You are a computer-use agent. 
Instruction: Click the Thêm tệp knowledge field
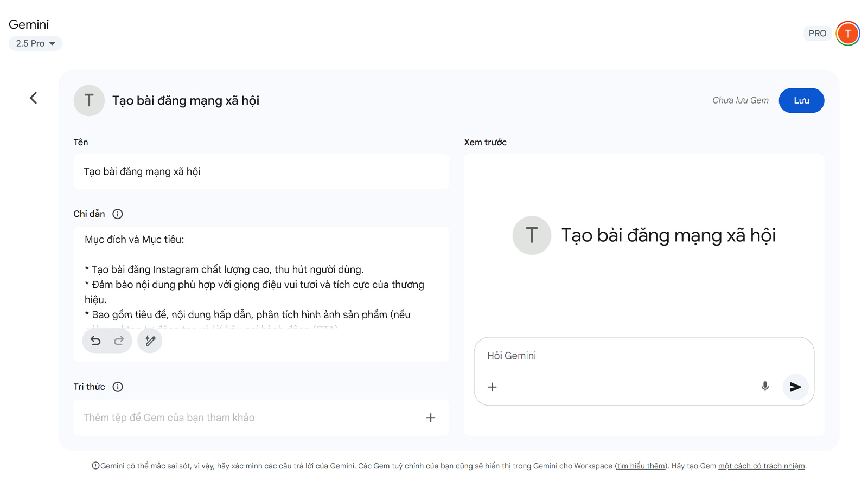tap(261, 418)
